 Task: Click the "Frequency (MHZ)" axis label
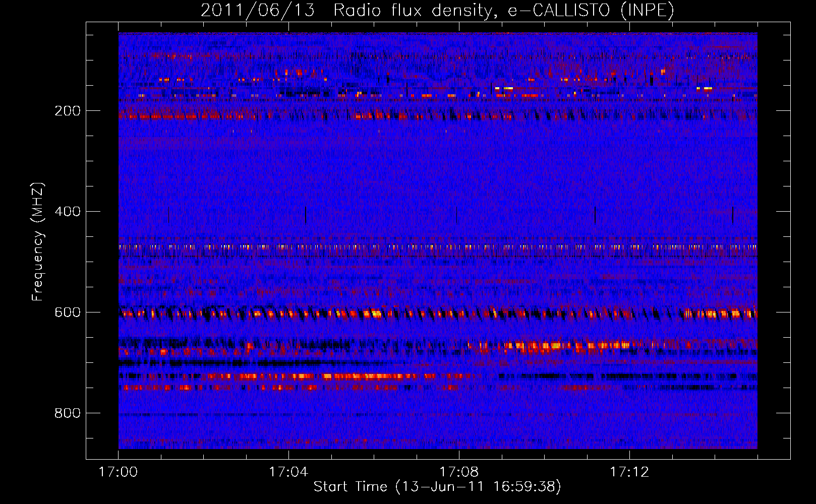37,242
